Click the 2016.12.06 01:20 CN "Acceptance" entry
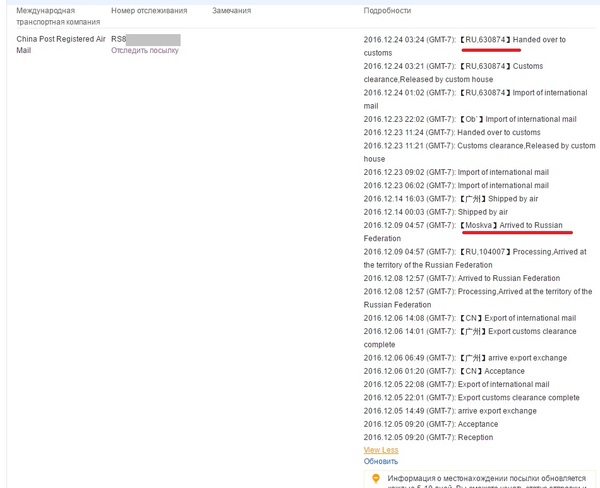Image resolution: width=600 pixels, height=488 pixels. pyautogui.click(x=445, y=370)
